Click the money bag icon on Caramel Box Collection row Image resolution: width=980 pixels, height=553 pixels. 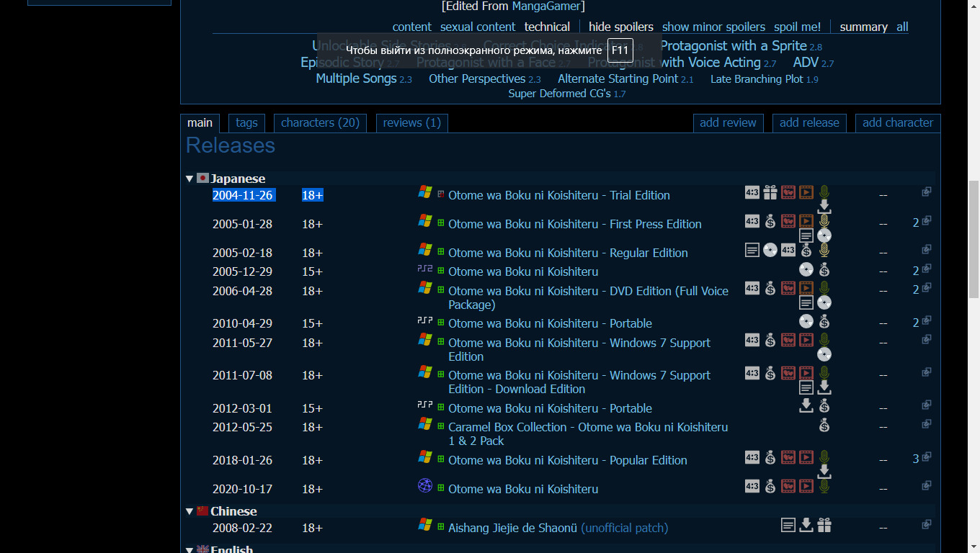click(x=824, y=426)
